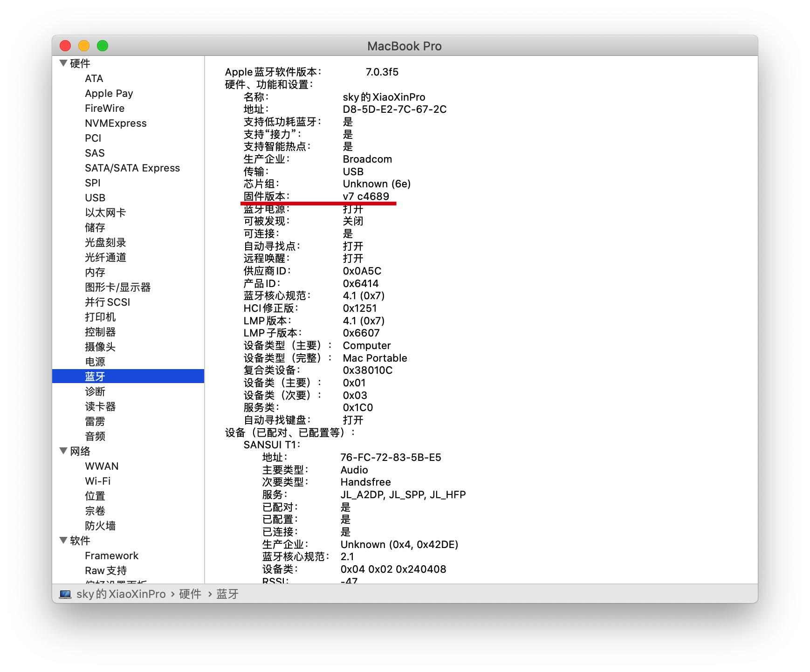Click 硬件 in the breadcrumb path
The width and height of the screenshot is (810, 672).
pyautogui.click(x=188, y=594)
